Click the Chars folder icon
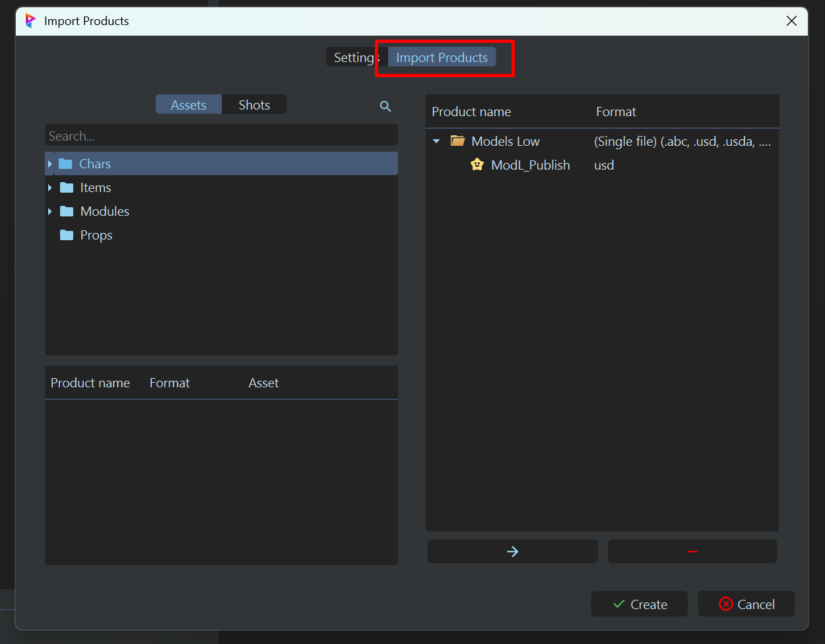Screen dimensions: 825x644 point(65,164)
